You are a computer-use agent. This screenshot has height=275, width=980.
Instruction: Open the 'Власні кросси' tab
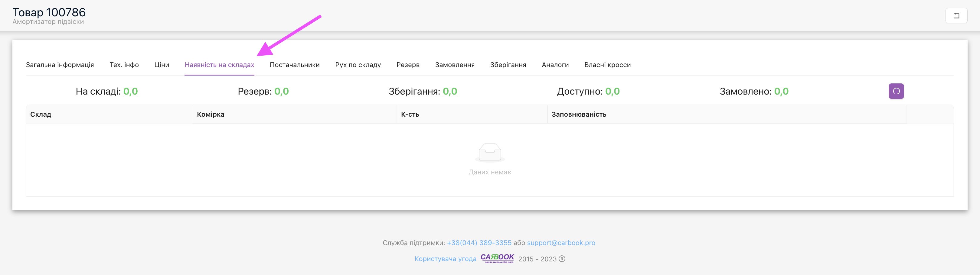click(607, 65)
